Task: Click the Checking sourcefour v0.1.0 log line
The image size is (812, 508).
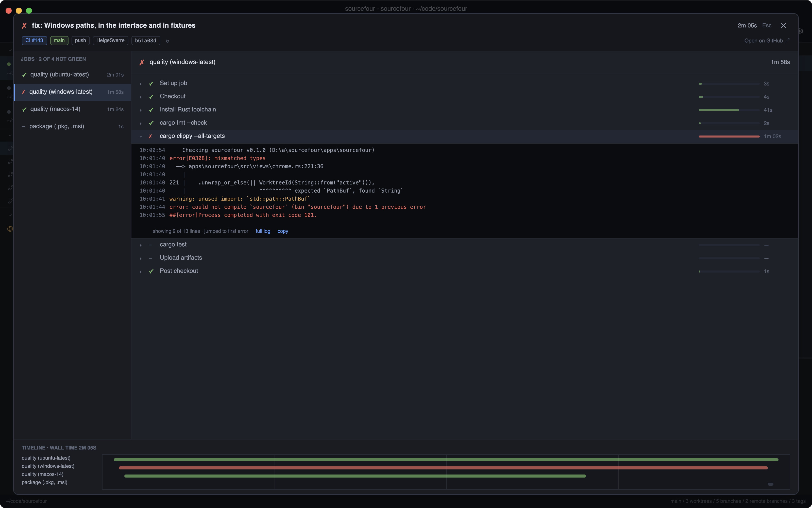Action: pyautogui.click(x=278, y=150)
